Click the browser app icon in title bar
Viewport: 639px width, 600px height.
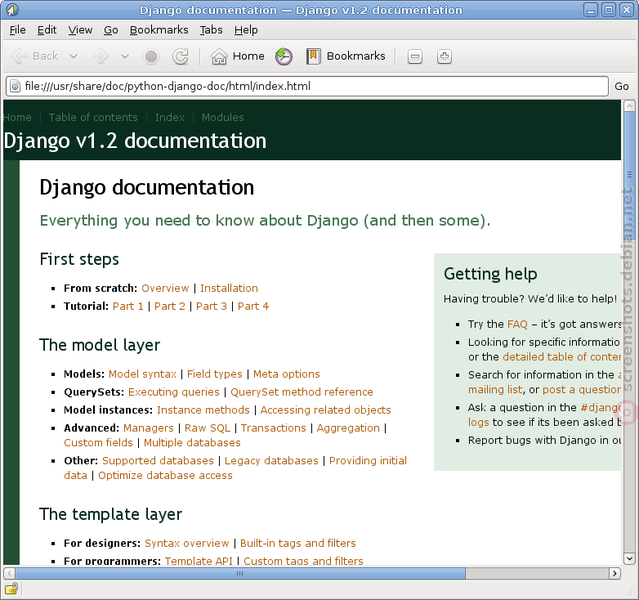12,10
